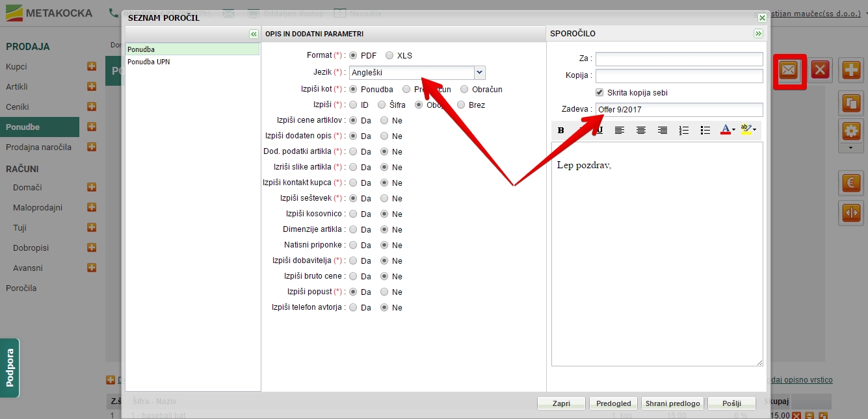Click the Pošlji button

[731, 403]
